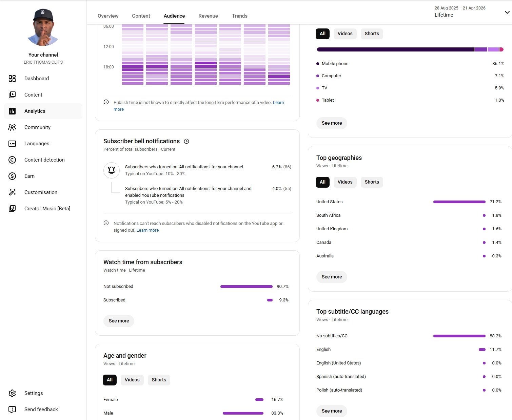Select the Community people icon
The image size is (512, 420).
(12, 127)
